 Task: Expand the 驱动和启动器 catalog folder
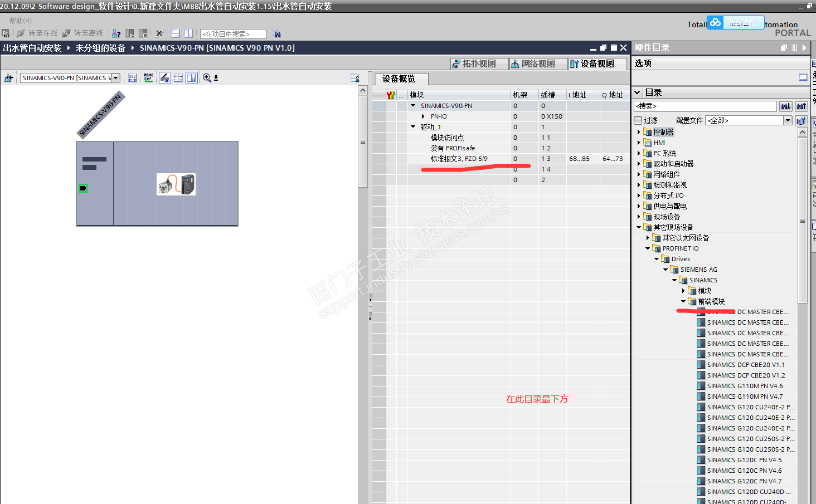(x=639, y=164)
